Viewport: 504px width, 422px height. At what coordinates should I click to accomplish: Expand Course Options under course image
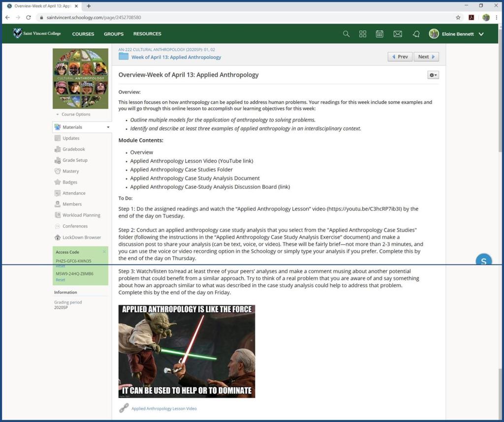[x=73, y=114]
